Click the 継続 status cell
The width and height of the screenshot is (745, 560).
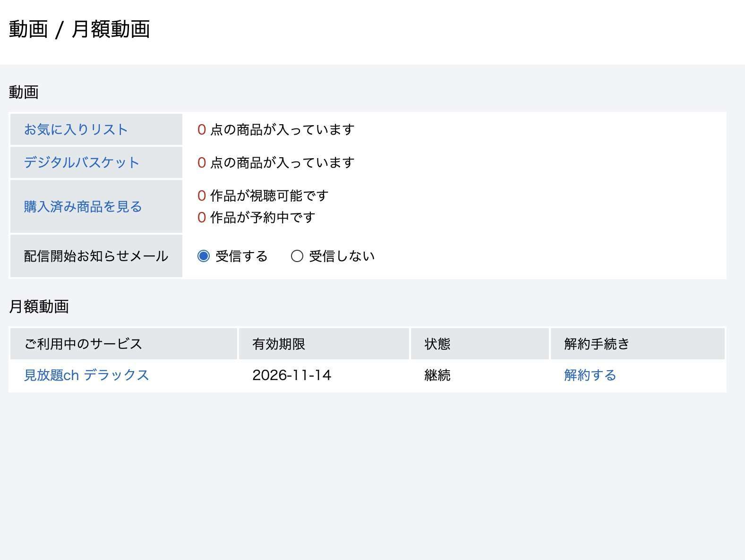click(x=437, y=375)
